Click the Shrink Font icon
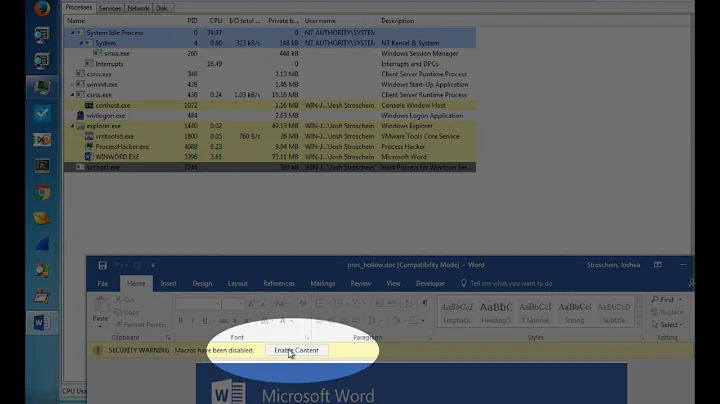The width and height of the screenshot is (720, 404). pyautogui.click(x=264, y=303)
